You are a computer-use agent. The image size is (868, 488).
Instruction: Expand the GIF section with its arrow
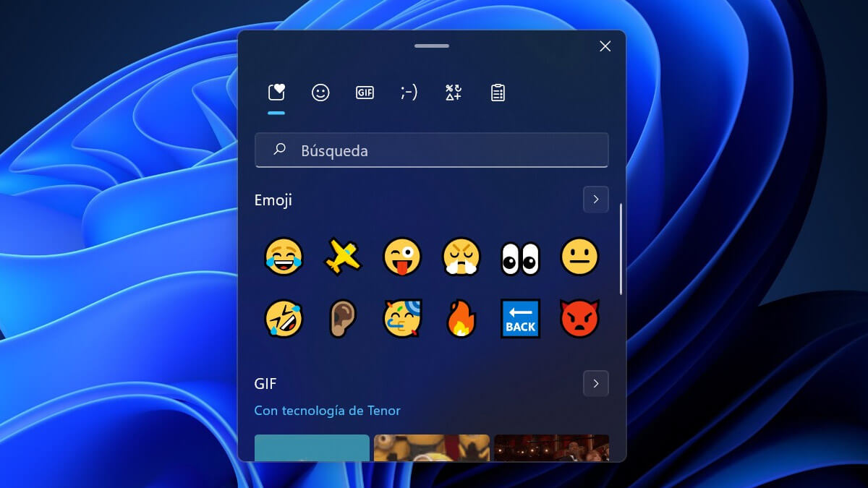tap(595, 383)
